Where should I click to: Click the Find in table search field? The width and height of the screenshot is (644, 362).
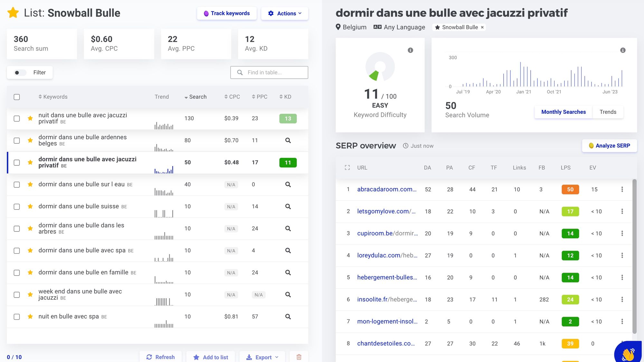click(269, 73)
